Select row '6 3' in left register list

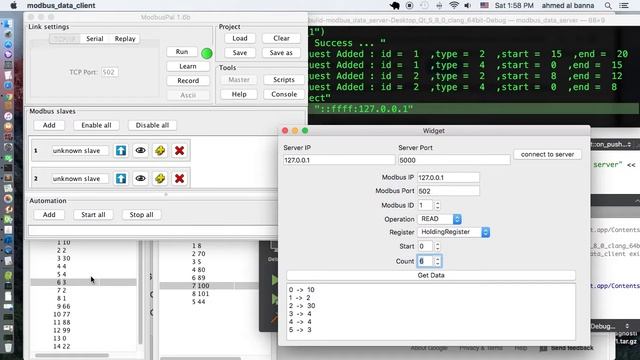click(84, 282)
